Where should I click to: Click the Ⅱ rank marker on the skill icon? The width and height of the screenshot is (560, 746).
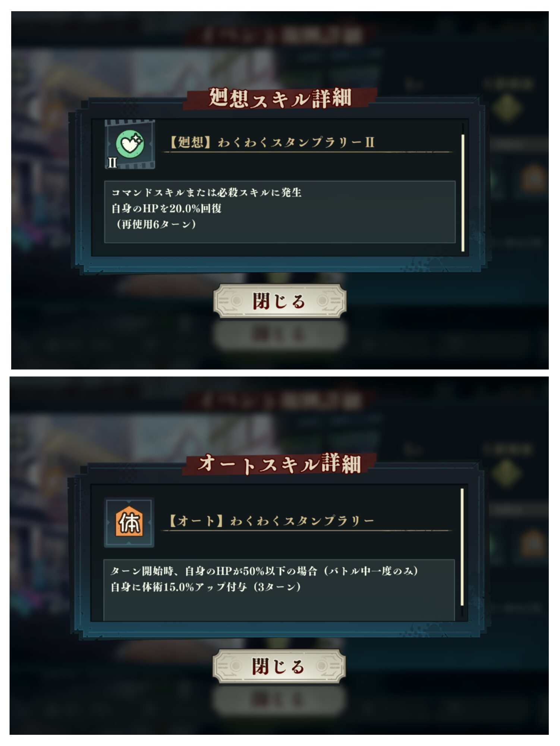pyautogui.click(x=112, y=163)
